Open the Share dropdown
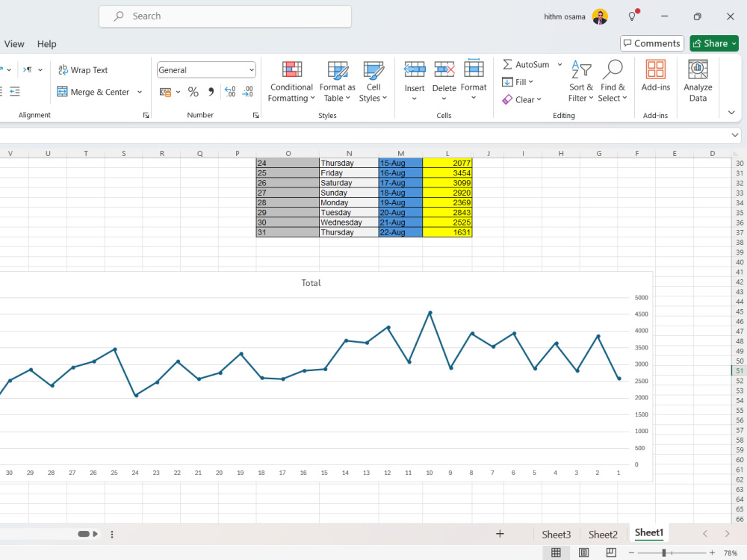The height and width of the screenshot is (560, 747). point(734,43)
